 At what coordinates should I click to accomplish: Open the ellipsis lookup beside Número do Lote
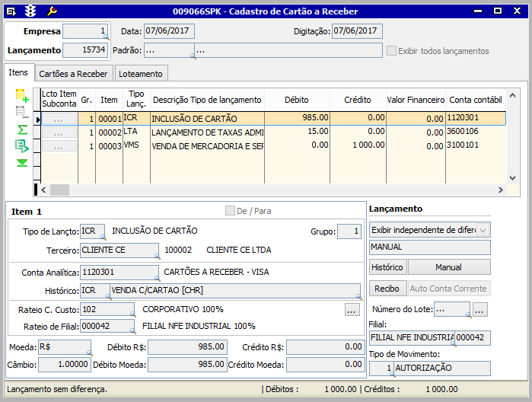[479, 310]
